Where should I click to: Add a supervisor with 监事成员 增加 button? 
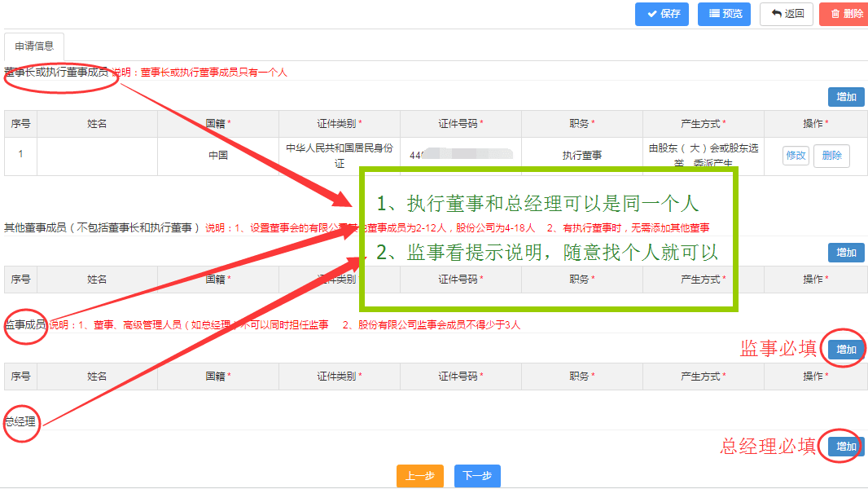[846, 350]
